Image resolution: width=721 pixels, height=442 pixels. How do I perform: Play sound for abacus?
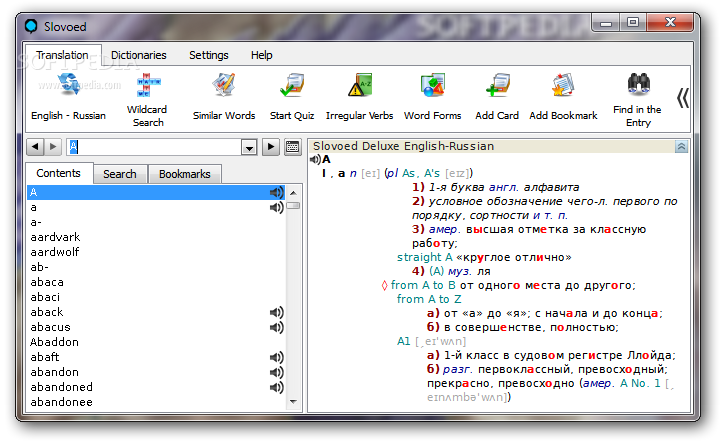(x=276, y=327)
